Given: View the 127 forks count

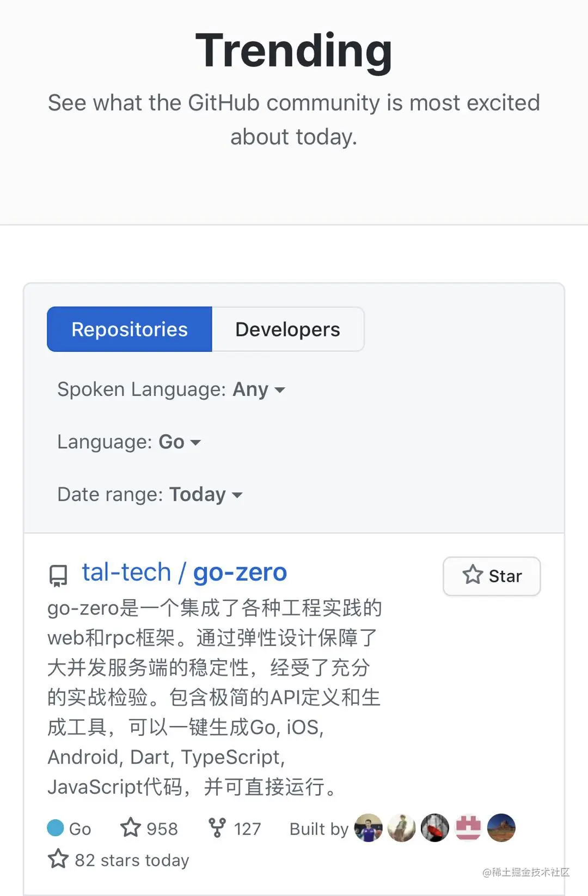Looking at the screenshot, I should pos(247,829).
